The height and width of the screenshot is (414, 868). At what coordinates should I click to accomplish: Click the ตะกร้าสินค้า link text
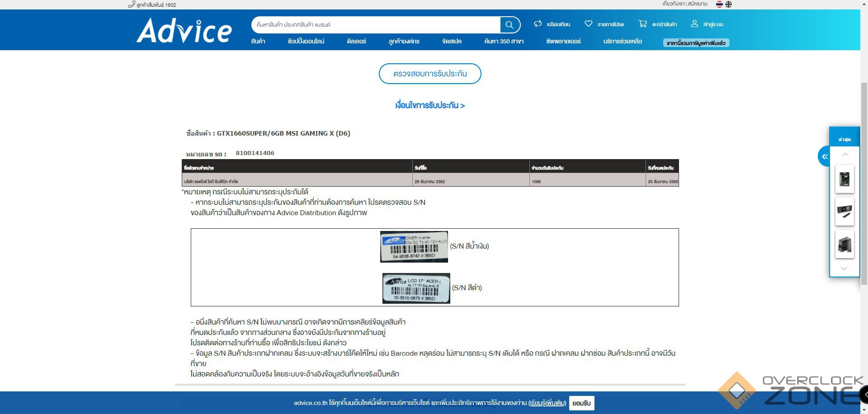pos(665,24)
